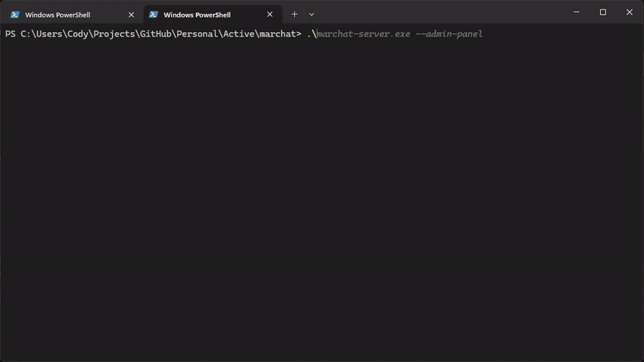The width and height of the screenshot is (644, 362).
Task: Click the suggested marchat-server.exe text
Action: (x=364, y=34)
